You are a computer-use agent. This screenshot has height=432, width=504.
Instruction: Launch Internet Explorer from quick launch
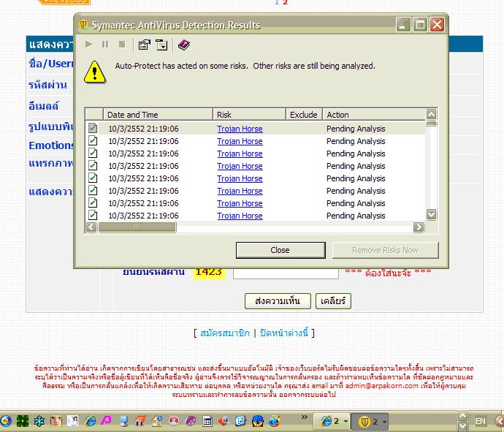(90, 421)
